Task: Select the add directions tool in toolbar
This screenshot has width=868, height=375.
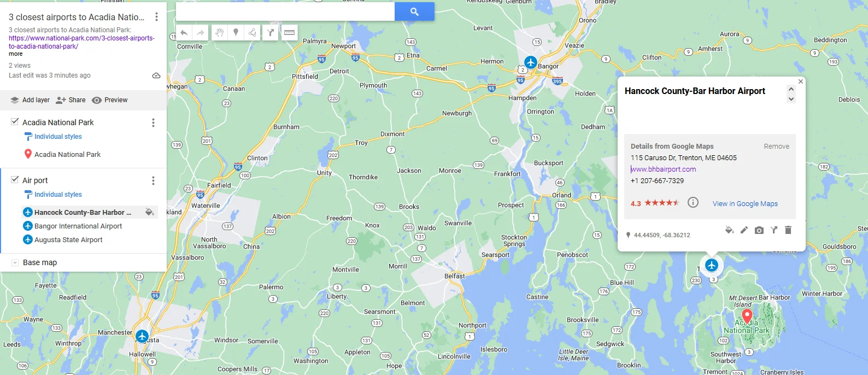Action: pos(271,33)
